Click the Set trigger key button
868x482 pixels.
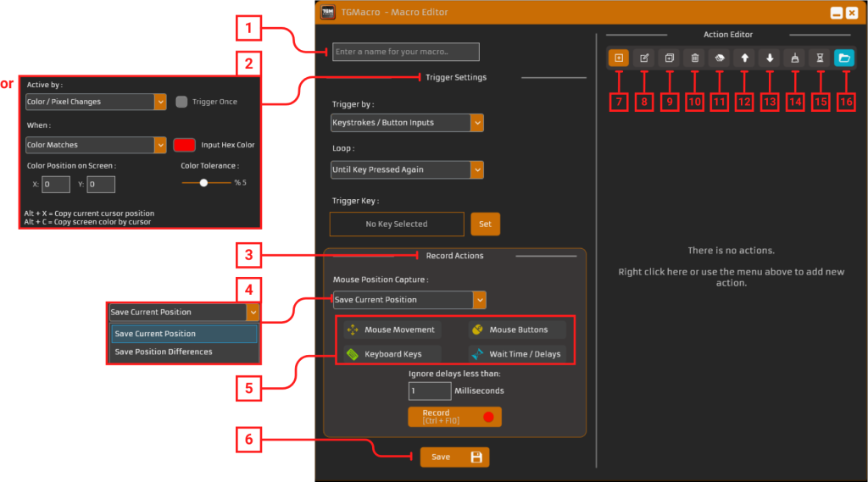pyautogui.click(x=485, y=224)
